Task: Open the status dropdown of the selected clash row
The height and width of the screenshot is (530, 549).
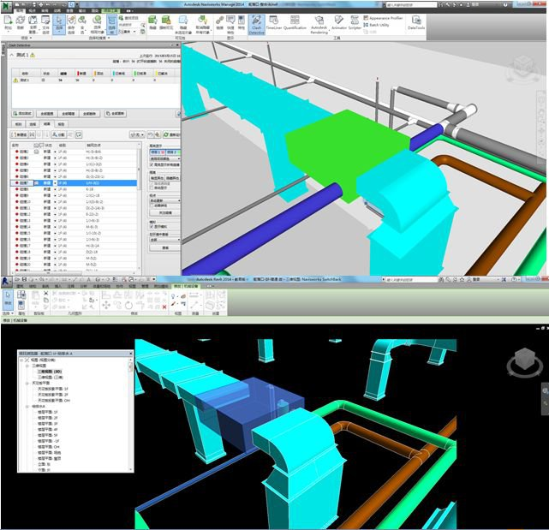Action: (x=55, y=183)
